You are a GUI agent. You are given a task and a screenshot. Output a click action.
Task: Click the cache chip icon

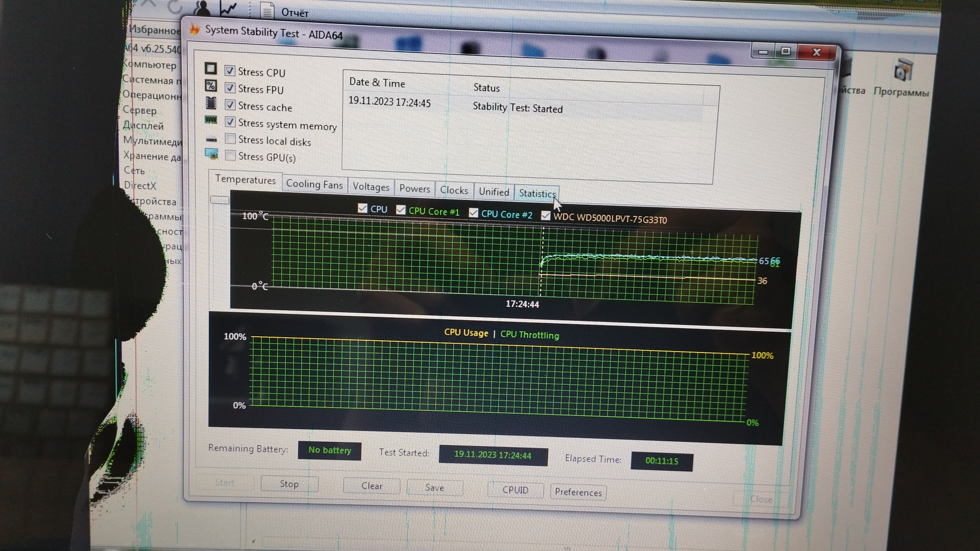point(210,103)
